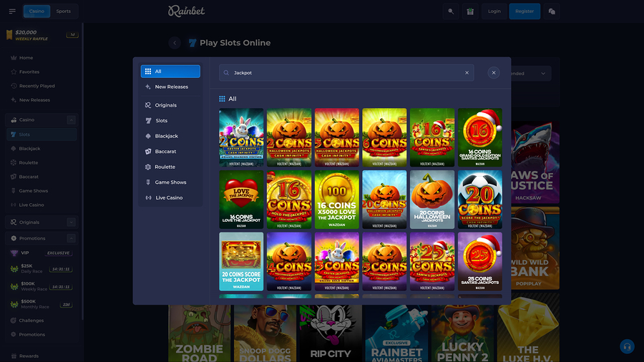Collapse the Promotions sidebar section
Image resolution: width=644 pixels, height=362 pixels.
71,238
